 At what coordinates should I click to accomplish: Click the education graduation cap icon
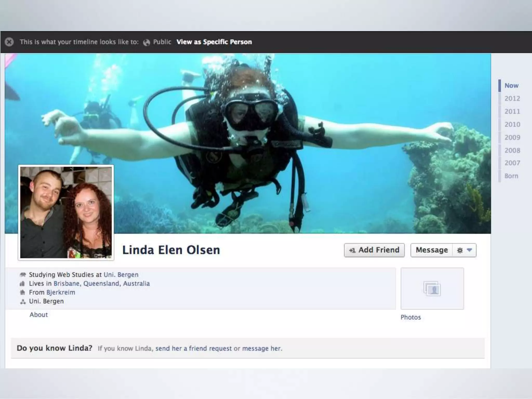click(x=23, y=275)
